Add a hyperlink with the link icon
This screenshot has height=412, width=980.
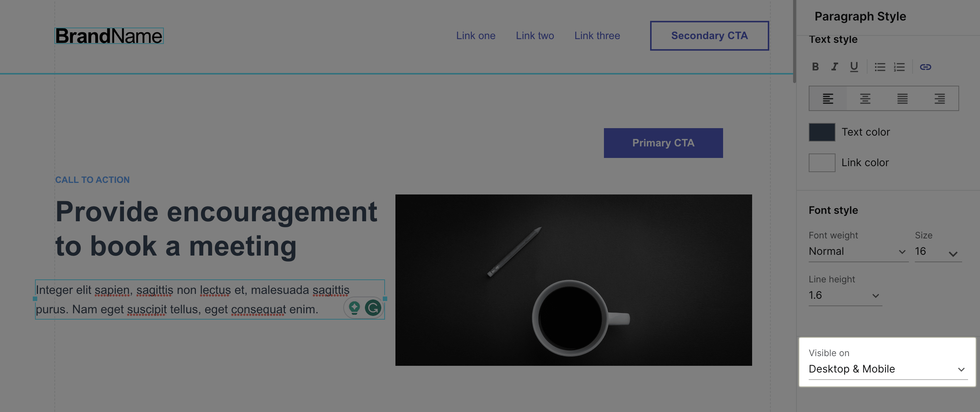click(x=925, y=67)
